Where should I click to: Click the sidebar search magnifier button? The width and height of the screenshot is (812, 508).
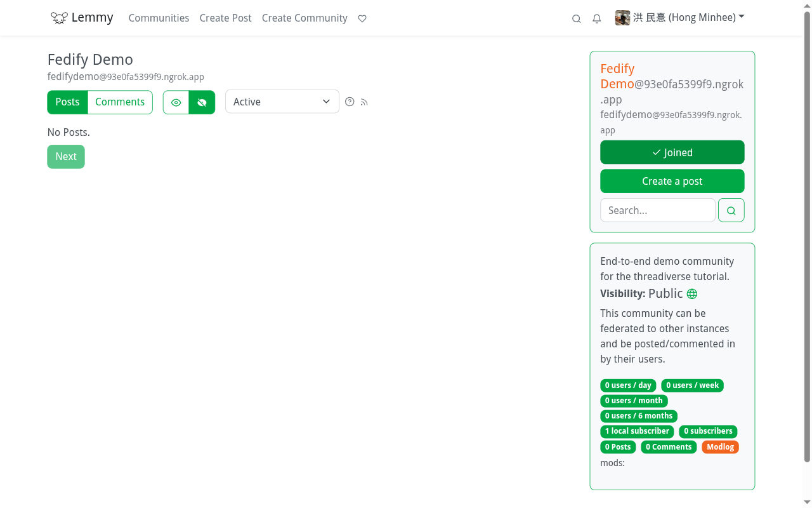731,210
